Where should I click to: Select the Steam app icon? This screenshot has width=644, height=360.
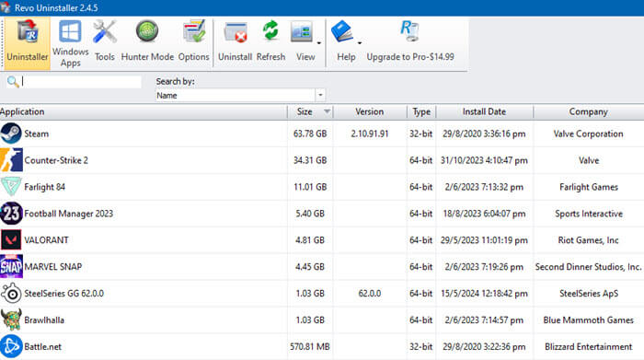(11, 134)
